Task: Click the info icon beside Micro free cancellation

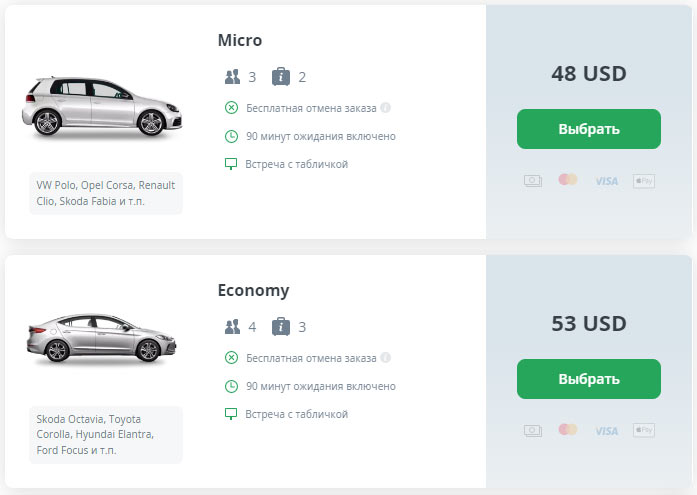Action: (x=386, y=108)
